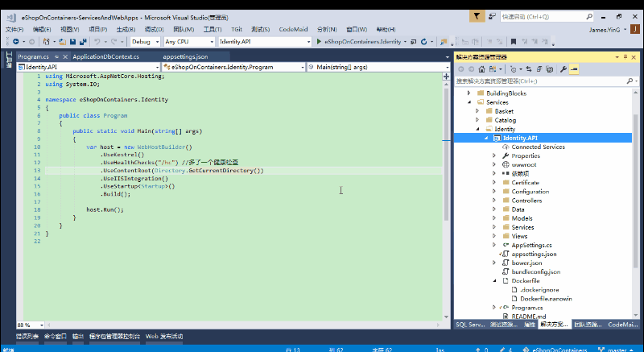Click the Undo arrow icon
The image size is (644, 352).
[97, 42]
